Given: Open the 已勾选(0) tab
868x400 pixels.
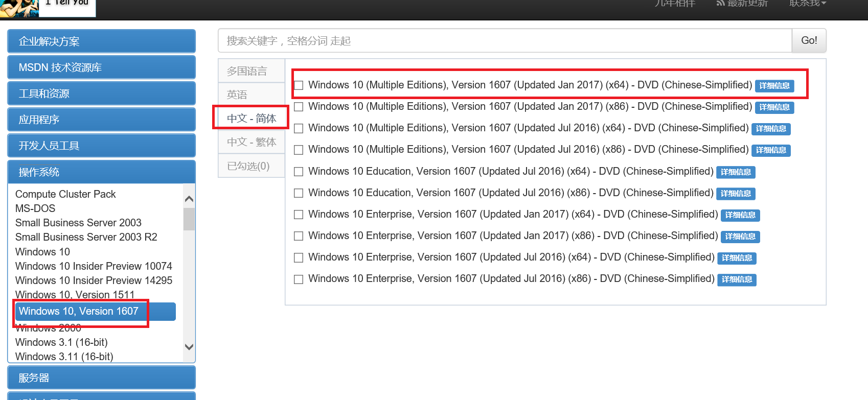Looking at the screenshot, I should click(252, 166).
